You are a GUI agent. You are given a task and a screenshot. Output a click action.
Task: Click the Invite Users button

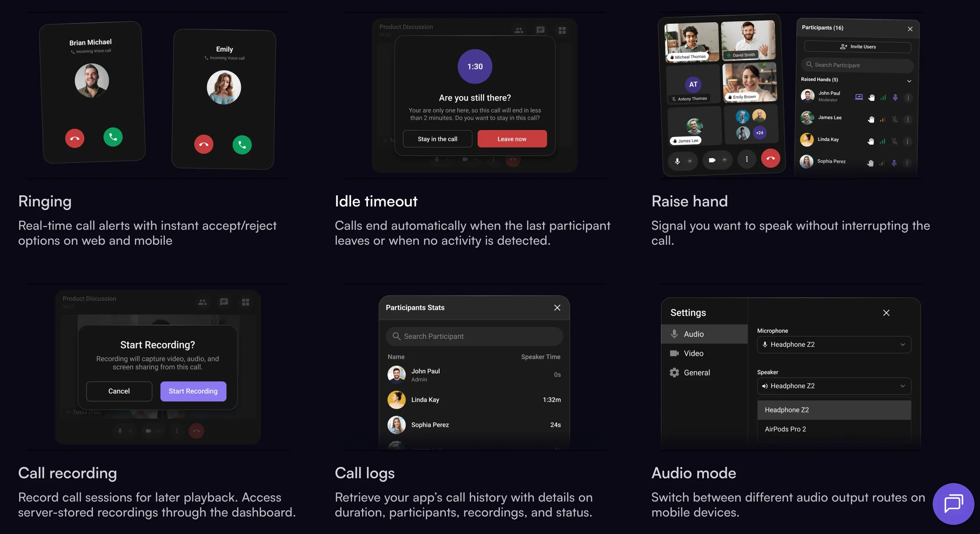[x=857, y=47]
